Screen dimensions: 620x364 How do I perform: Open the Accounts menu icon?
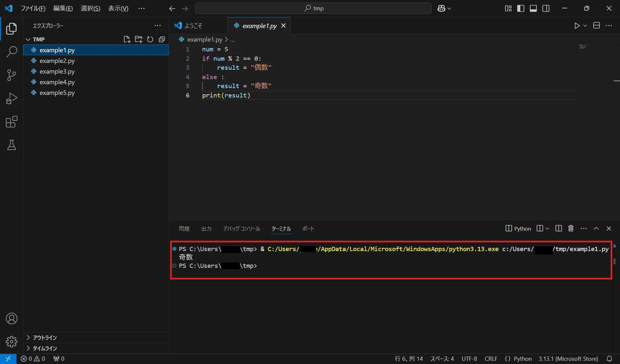tap(12, 318)
